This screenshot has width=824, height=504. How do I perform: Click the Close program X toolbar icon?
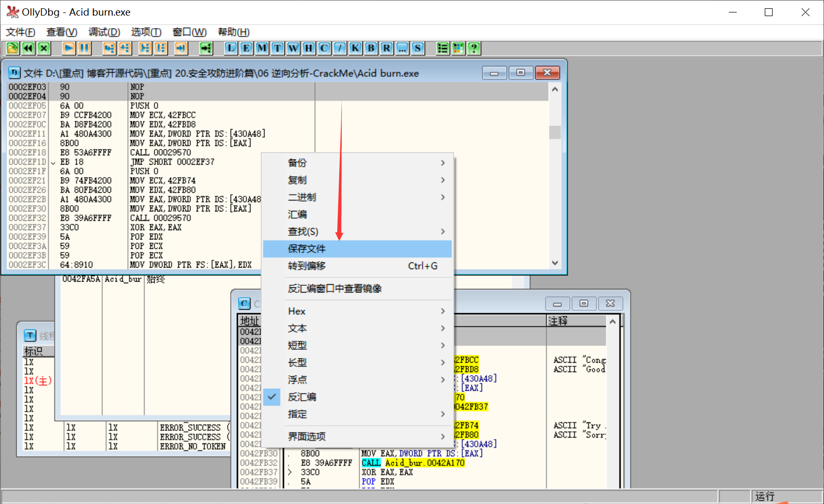click(x=44, y=48)
